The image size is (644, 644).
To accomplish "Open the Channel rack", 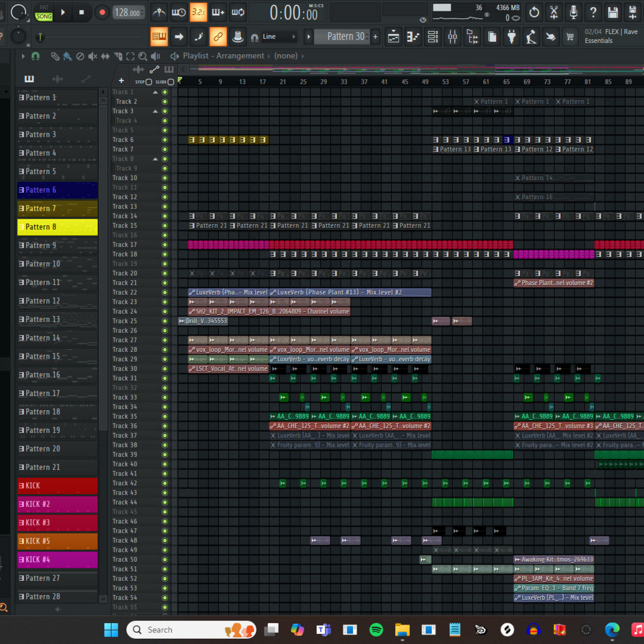I will [x=433, y=37].
